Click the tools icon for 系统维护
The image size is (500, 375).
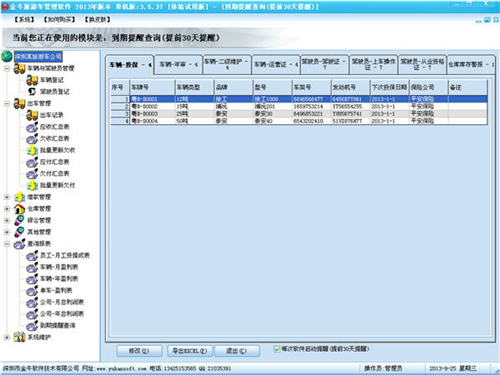tap(19, 337)
